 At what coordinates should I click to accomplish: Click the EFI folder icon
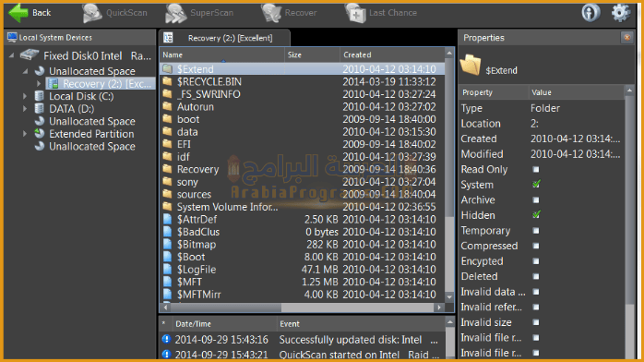point(167,144)
